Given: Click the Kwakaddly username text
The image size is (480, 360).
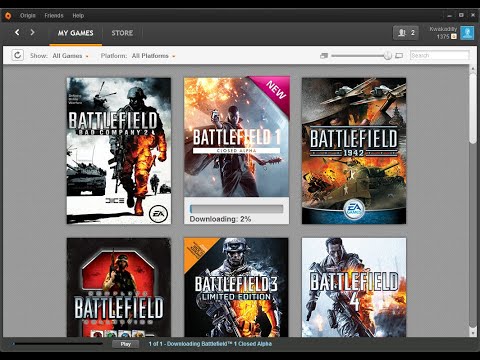Looking at the screenshot, I should (x=443, y=29).
